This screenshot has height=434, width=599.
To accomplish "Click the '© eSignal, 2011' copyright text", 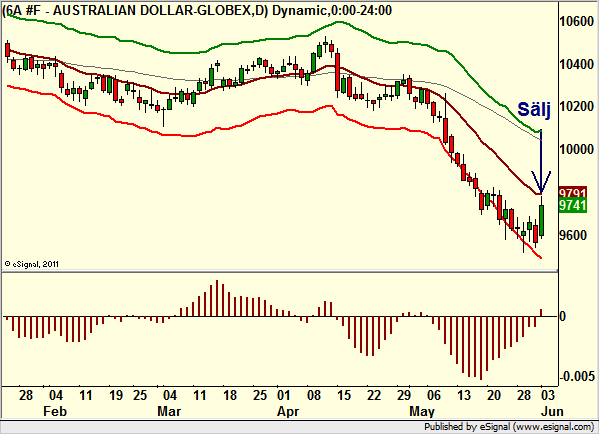I will click(32, 264).
